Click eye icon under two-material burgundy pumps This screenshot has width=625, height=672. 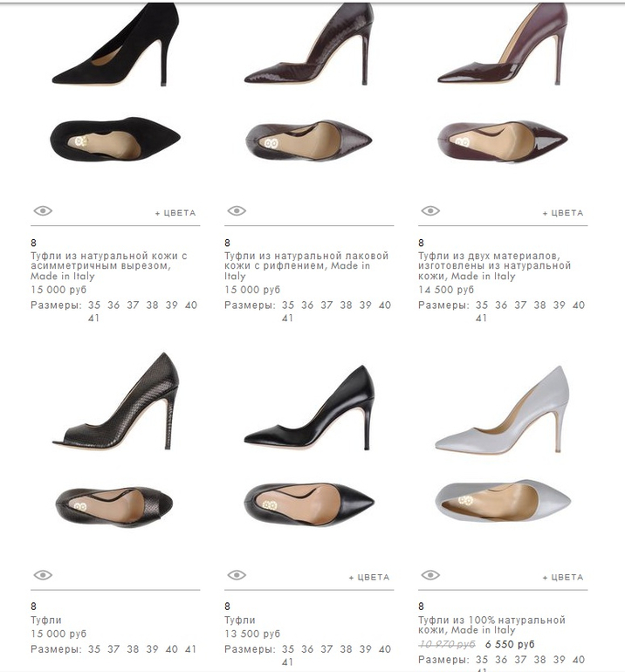(430, 211)
